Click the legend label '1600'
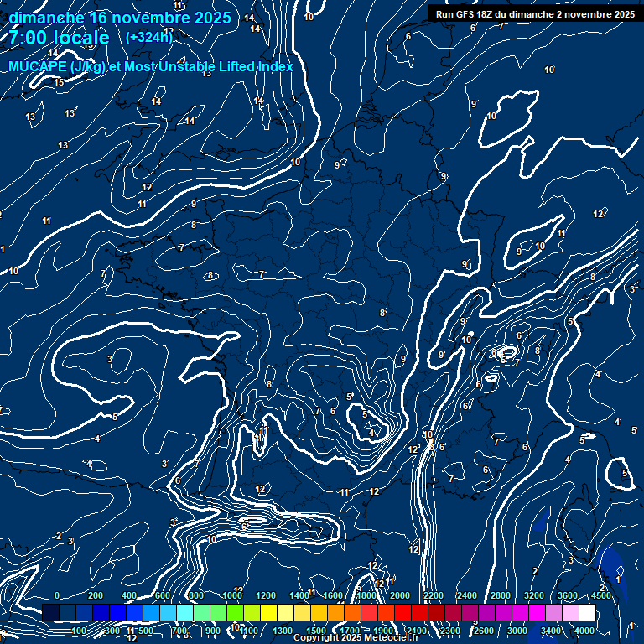 pos(333,595)
